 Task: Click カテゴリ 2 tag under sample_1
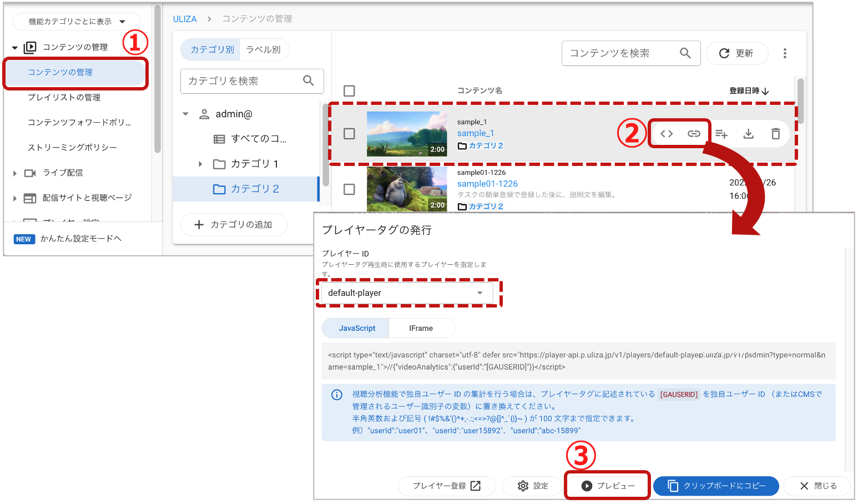tap(481, 145)
